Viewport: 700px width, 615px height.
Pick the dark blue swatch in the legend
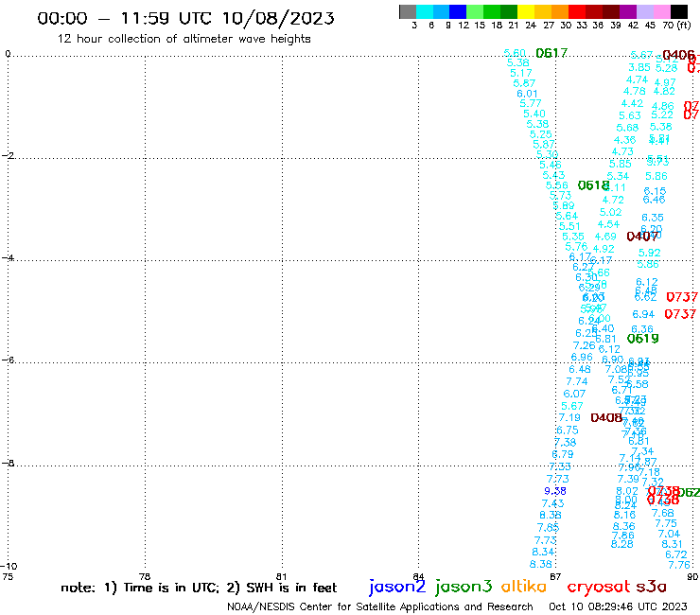[459, 11]
